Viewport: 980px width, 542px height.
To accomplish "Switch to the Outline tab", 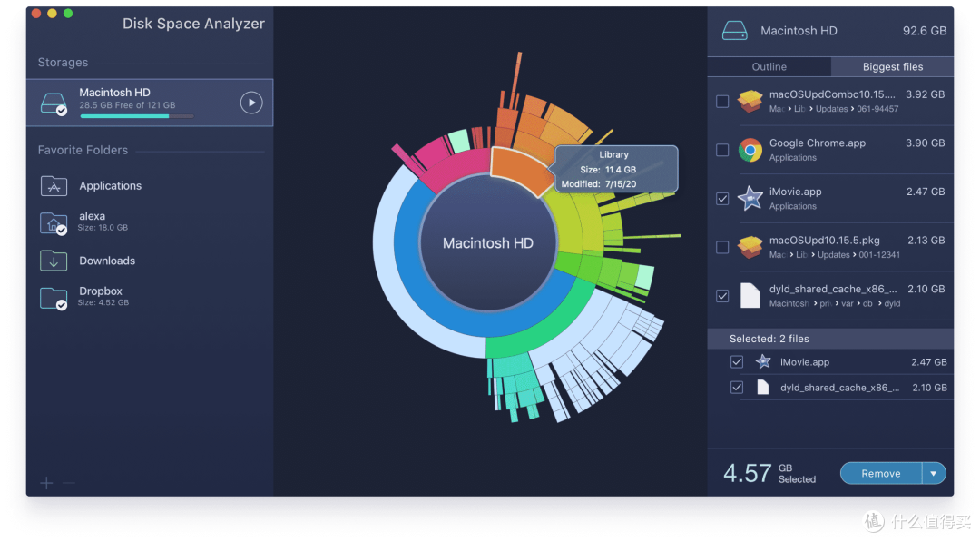I will (x=769, y=67).
